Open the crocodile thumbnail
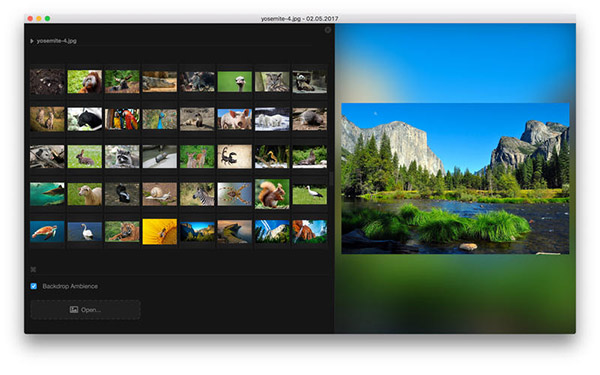This screenshot has height=375, width=600. (x=160, y=82)
